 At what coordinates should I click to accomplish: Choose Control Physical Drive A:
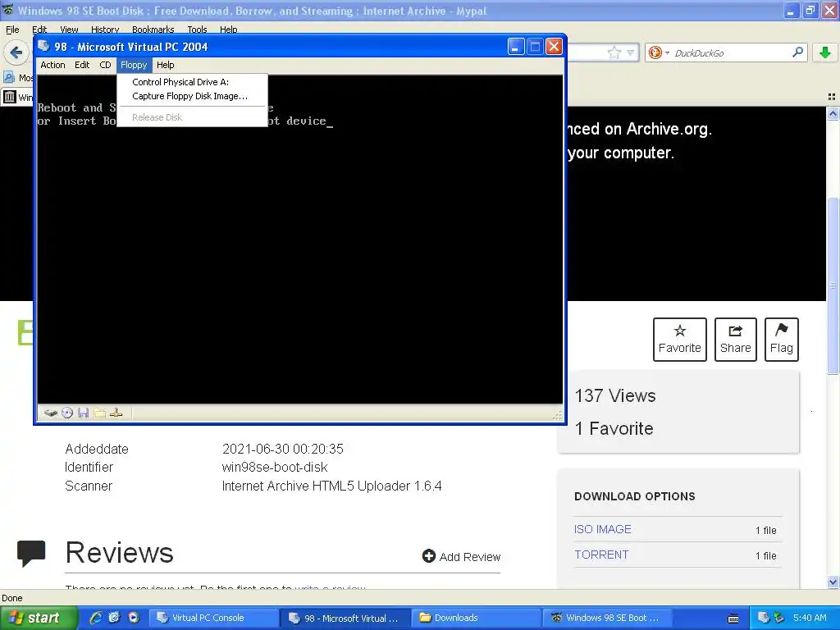pos(180,82)
